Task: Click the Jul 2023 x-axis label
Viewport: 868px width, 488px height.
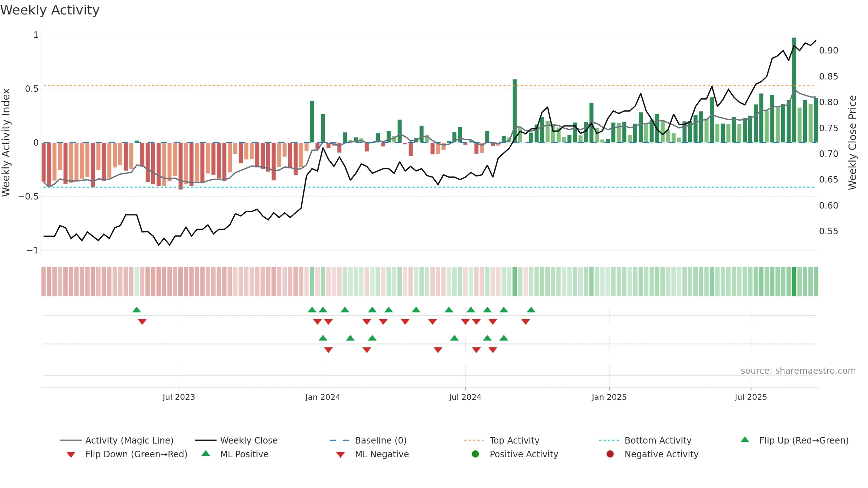Action: pos(179,397)
